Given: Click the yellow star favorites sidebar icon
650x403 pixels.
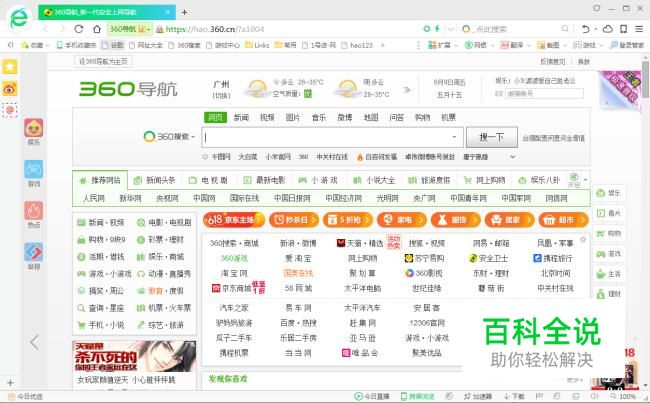Looking at the screenshot, I should pos(10,66).
